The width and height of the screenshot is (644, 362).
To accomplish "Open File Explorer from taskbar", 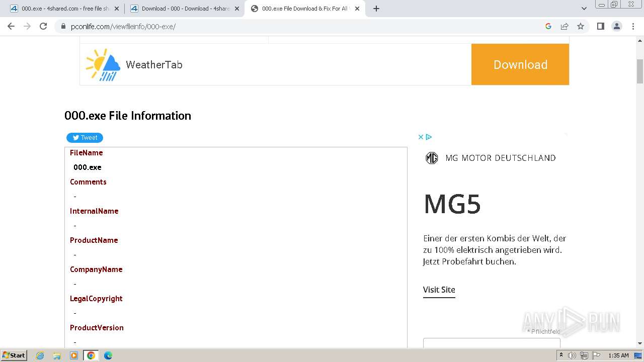I will pos(57,355).
